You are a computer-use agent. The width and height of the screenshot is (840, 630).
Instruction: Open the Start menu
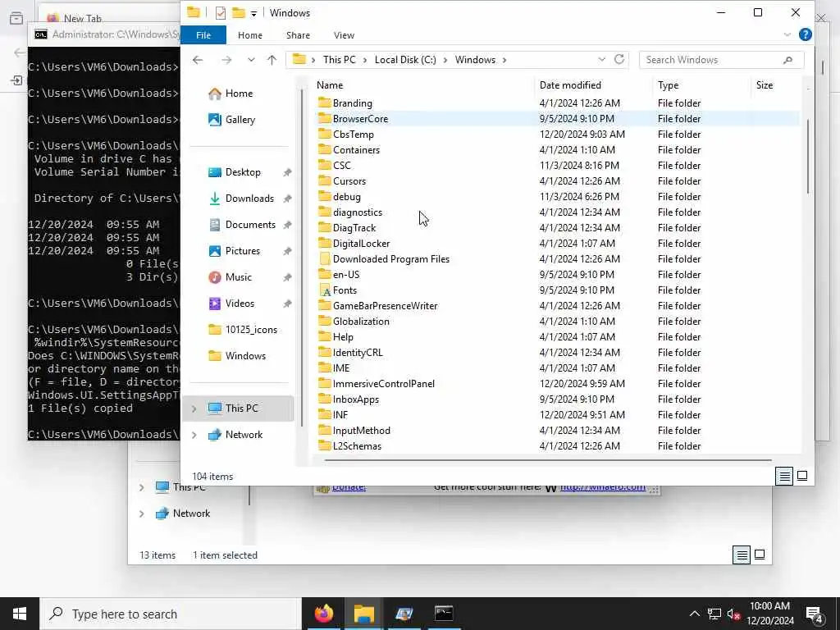(x=20, y=614)
